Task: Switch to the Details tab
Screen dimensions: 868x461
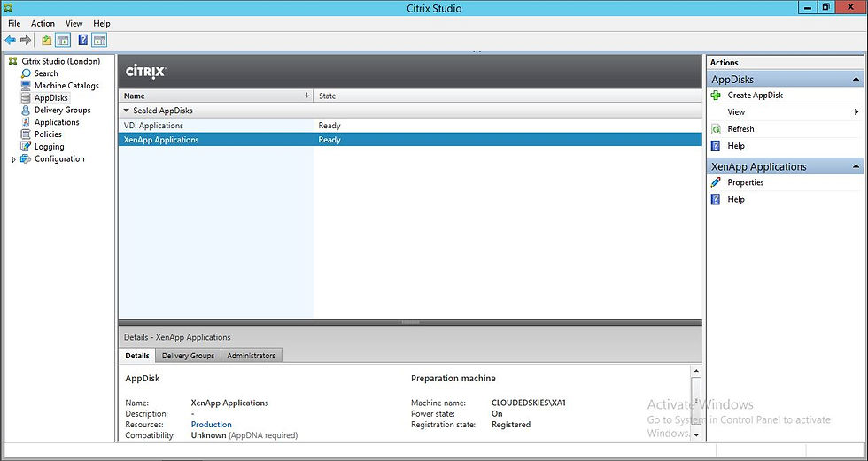Action: tap(137, 356)
